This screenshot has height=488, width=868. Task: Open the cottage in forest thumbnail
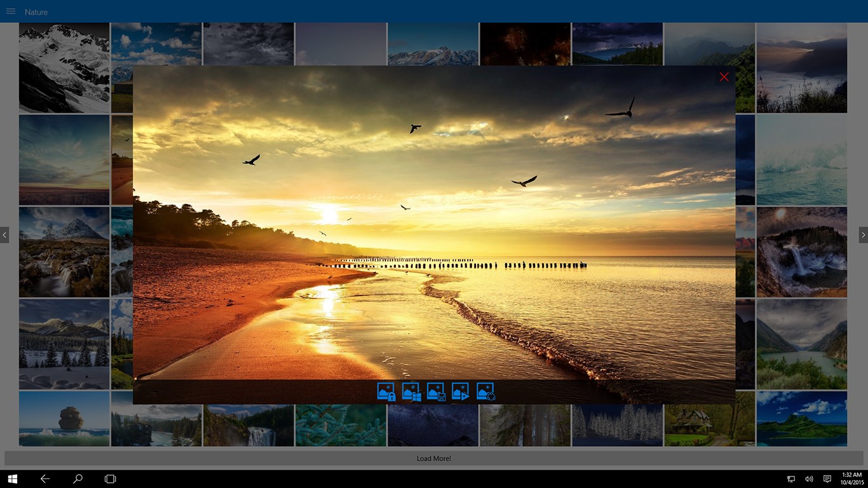coord(710,418)
